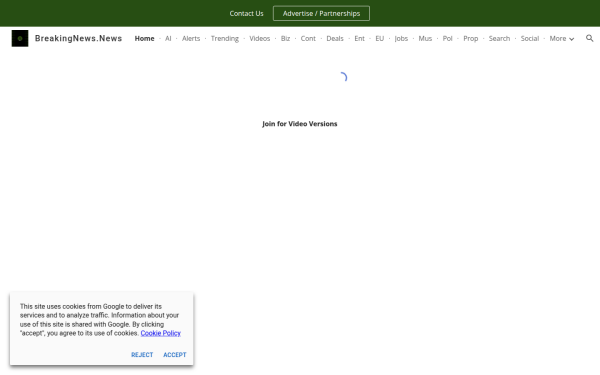Open the Cont section

point(308,39)
